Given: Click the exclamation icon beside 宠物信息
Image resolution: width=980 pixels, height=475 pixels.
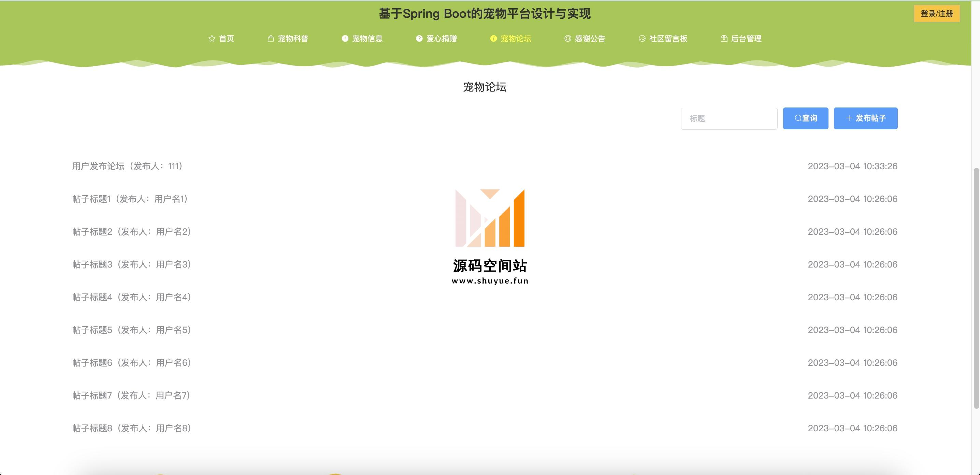Looking at the screenshot, I should [x=345, y=39].
